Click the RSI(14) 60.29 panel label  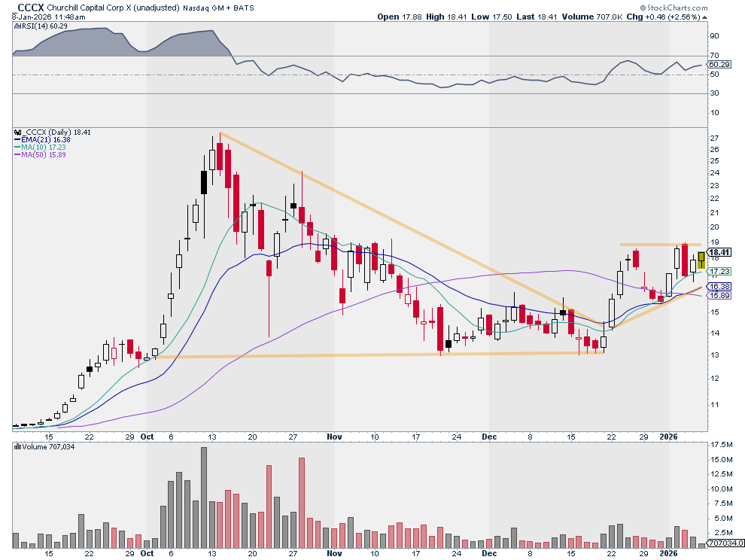44,26
